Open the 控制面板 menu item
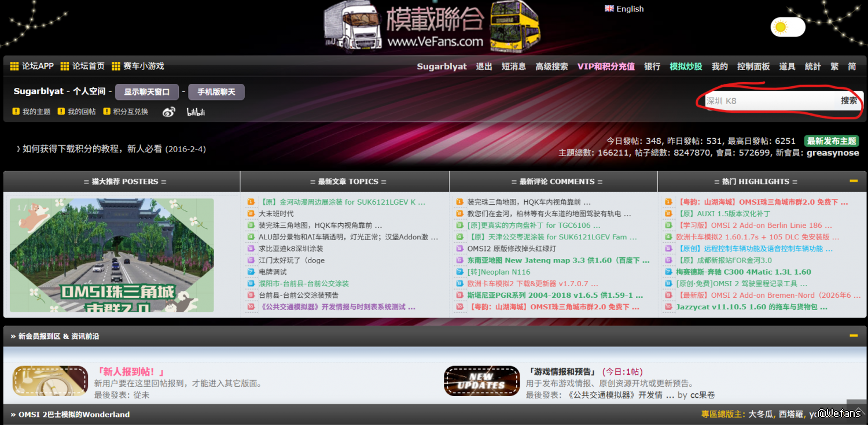 pos(753,66)
